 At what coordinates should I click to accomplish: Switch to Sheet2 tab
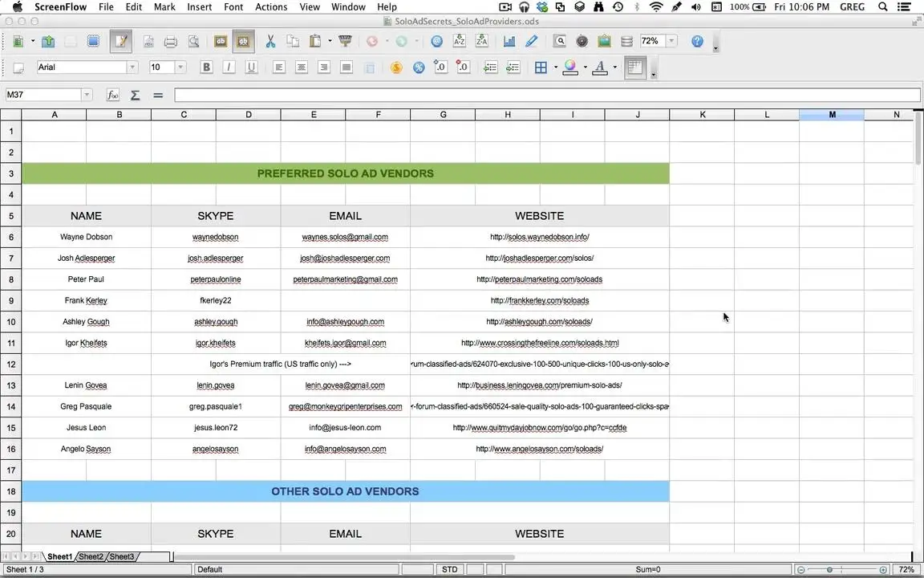[91, 557]
